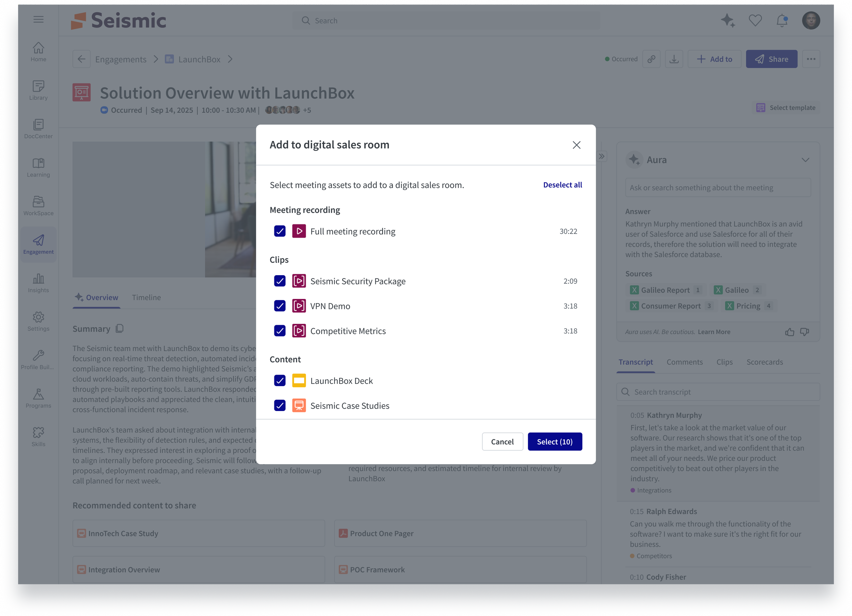
Task: Uncheck the VPN Demo clip checkbox
Action: coord(280,306)
